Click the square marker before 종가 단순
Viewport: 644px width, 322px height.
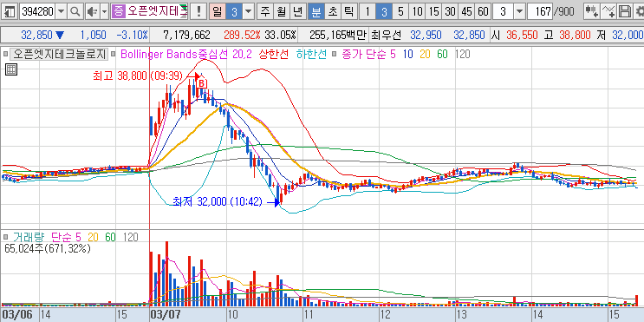click(335, 54)
